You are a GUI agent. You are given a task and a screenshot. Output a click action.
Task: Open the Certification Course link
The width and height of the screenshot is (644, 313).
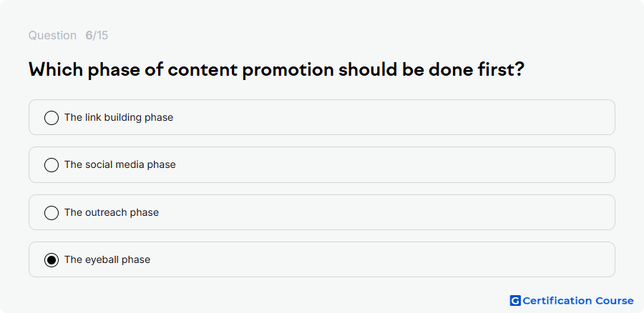pos(572,301)
